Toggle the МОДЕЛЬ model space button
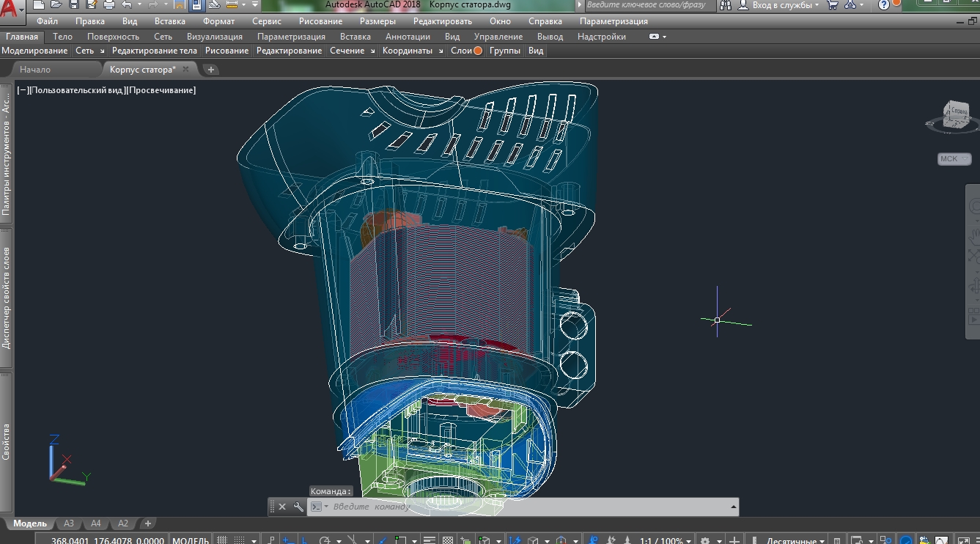This screenshot has width=980, height=544. 190,541
